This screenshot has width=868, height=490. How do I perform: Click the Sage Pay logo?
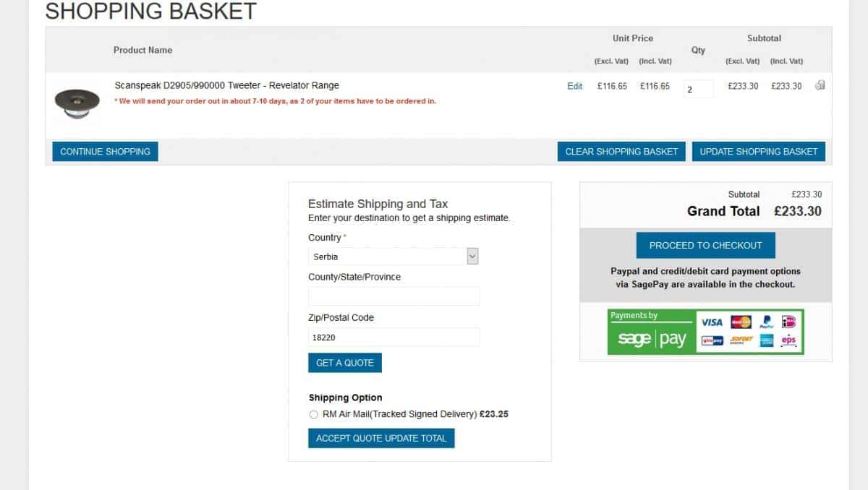click(652, 339)
